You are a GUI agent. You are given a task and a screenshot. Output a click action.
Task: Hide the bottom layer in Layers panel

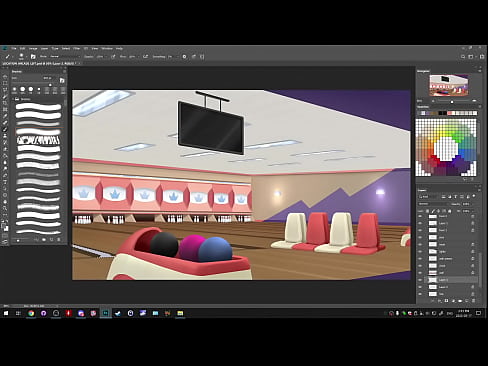(x=420, y=294)
